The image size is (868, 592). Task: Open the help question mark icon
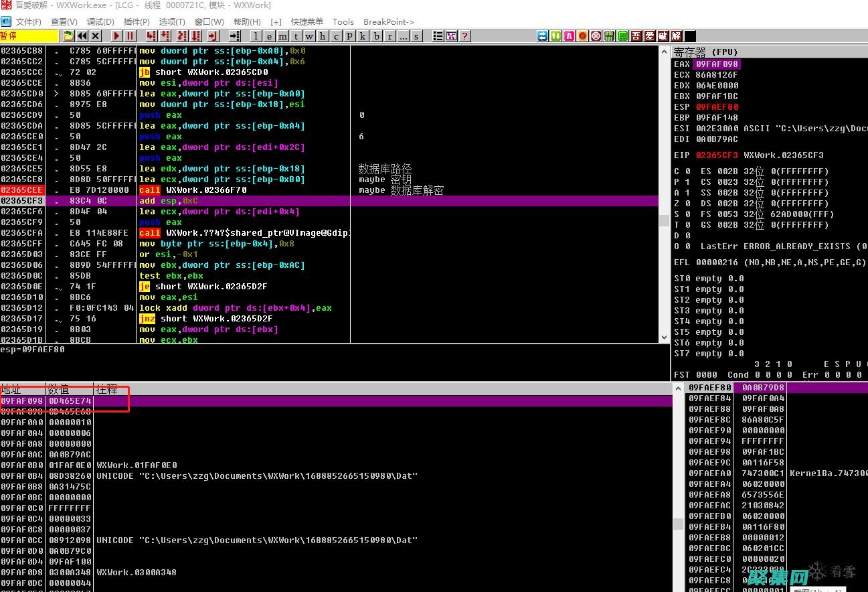tap(465, 36)
